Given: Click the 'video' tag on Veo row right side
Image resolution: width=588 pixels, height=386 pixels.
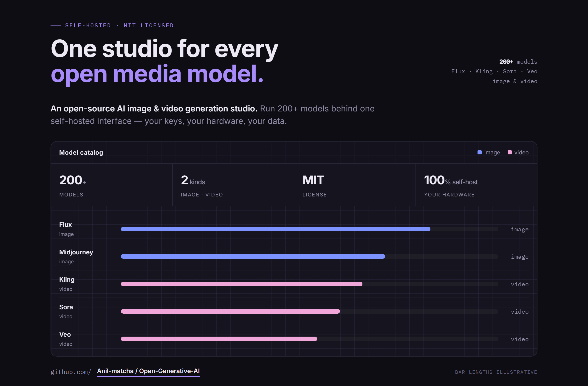Looking at the screenshot, I should [520, 339].
